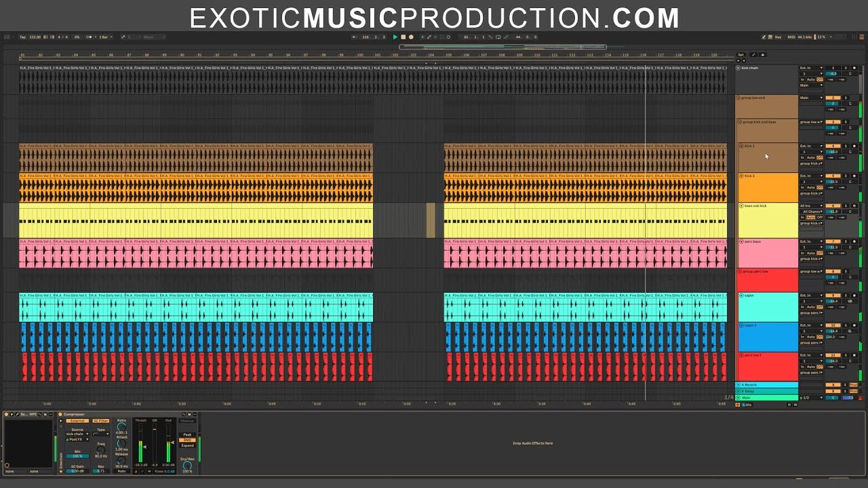Select RMS compression mode
The image size is (868, 488).
pyautogui.click(x=187, y=440)
